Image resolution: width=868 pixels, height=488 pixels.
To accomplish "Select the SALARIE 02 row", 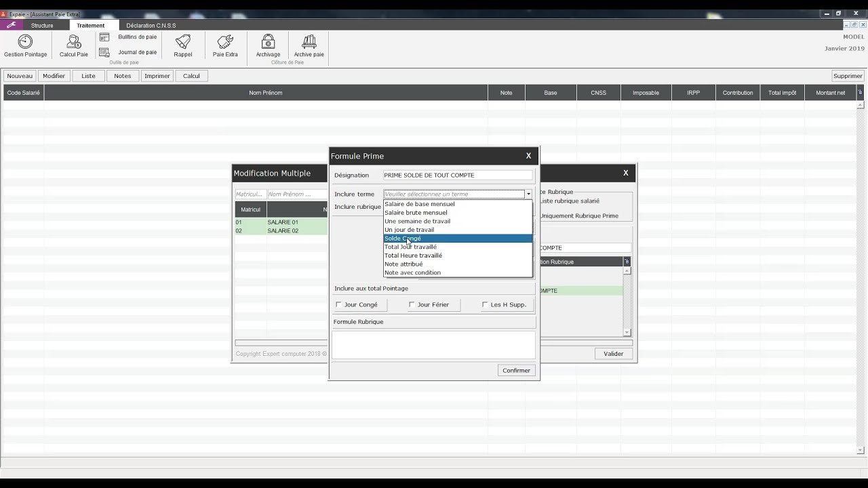I will tap(281, 230).
